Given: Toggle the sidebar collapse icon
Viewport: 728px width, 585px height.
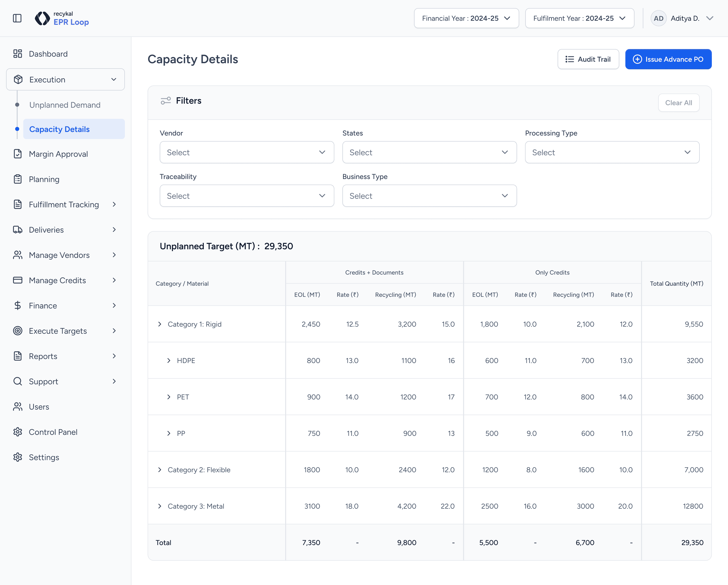Looking at the screenshot, I should (17, 18).
